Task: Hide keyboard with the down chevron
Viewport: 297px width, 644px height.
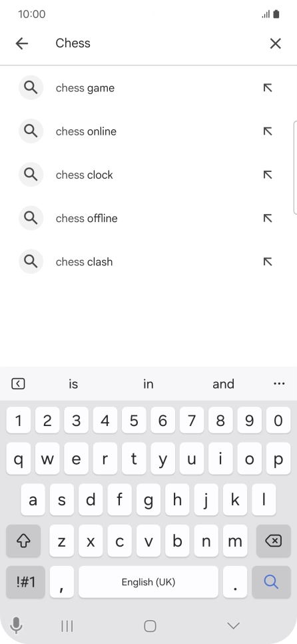Action: pos(234,625)
